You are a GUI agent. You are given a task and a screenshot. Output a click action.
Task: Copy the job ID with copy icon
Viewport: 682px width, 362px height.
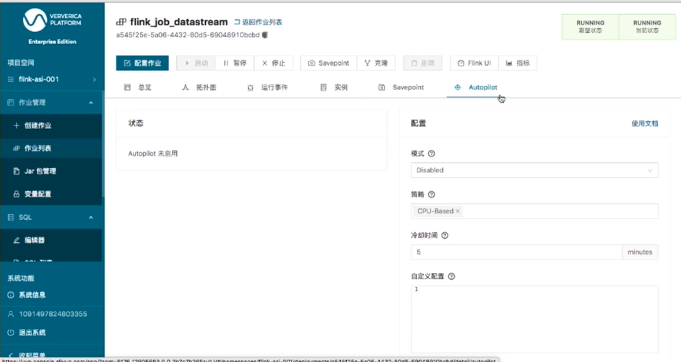[264, 35]
